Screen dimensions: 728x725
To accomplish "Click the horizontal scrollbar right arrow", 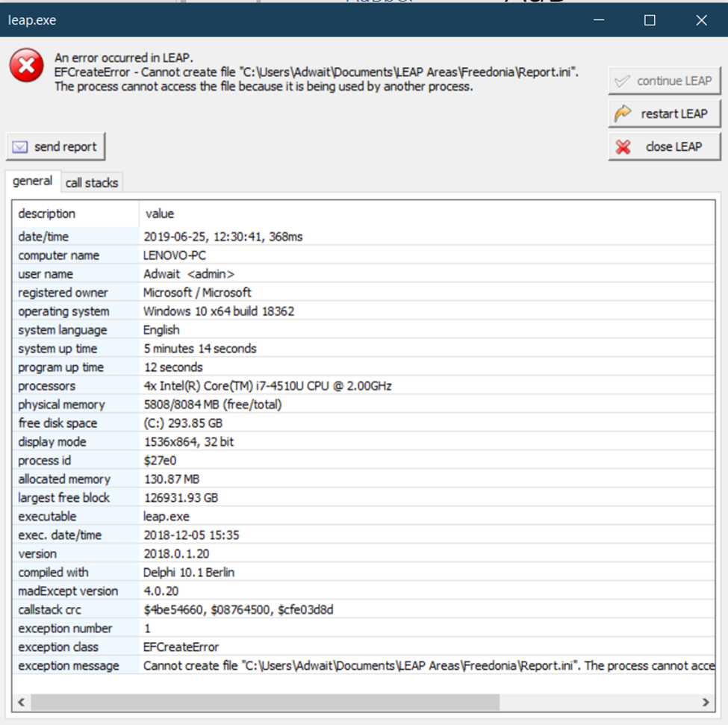I will (706, 703).
